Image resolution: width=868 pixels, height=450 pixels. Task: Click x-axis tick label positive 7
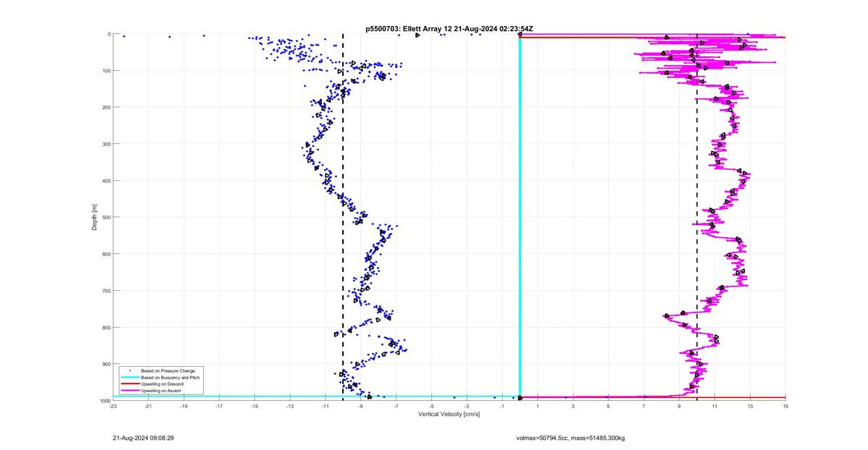(x=644, y=406)
